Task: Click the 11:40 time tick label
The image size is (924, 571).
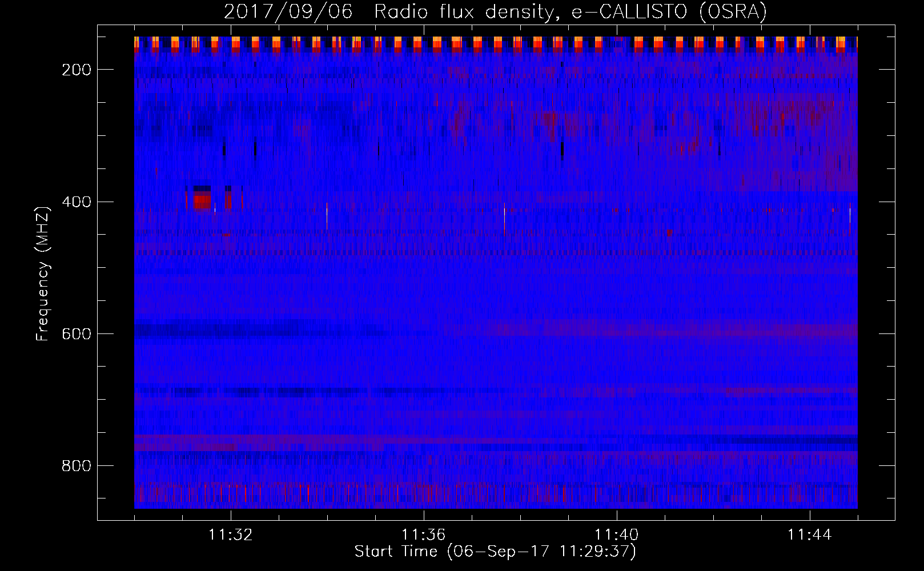Action: (x=617, y=535)
